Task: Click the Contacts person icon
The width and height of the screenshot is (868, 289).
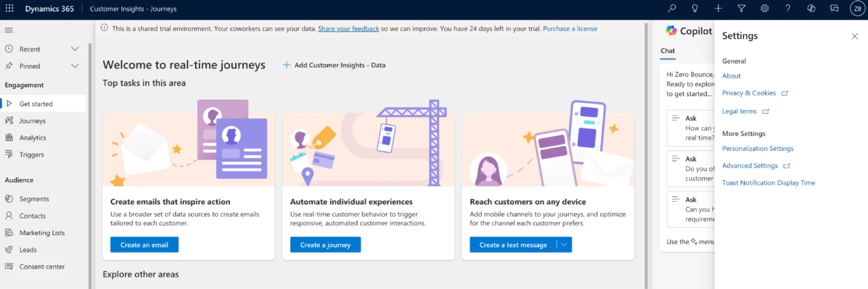Action: click(9, 216)
